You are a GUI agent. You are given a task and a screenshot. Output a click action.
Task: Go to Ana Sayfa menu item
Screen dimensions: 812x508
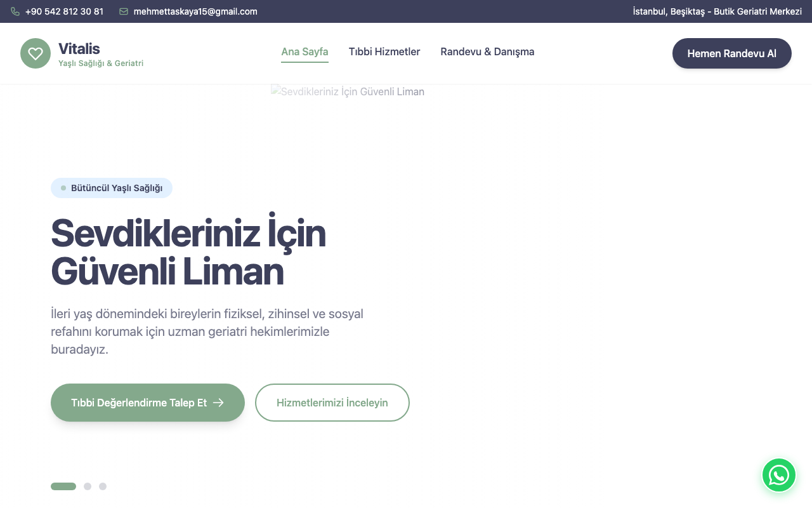tap(304, 52)
